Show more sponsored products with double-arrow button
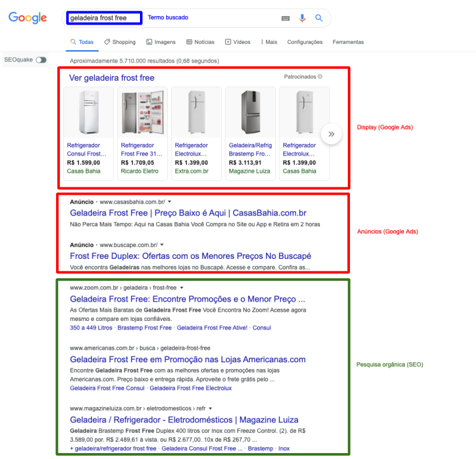 tap(331, 134)
